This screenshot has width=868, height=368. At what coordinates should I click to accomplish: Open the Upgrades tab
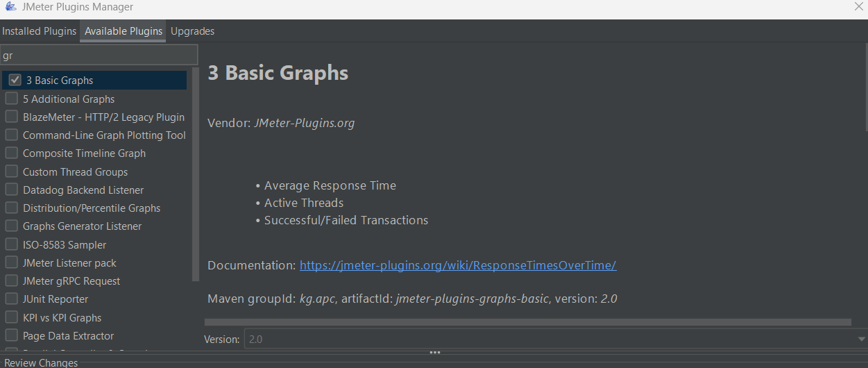[192, 31]
